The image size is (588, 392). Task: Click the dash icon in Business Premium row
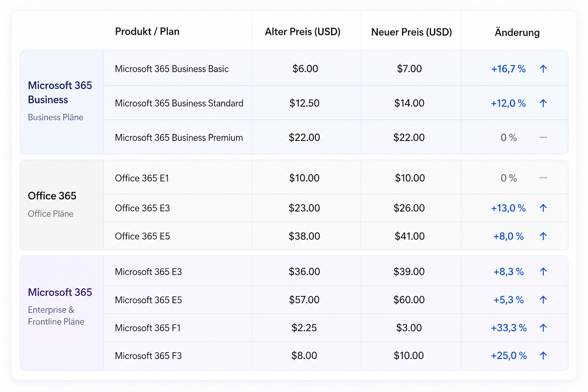coord(543,137)
